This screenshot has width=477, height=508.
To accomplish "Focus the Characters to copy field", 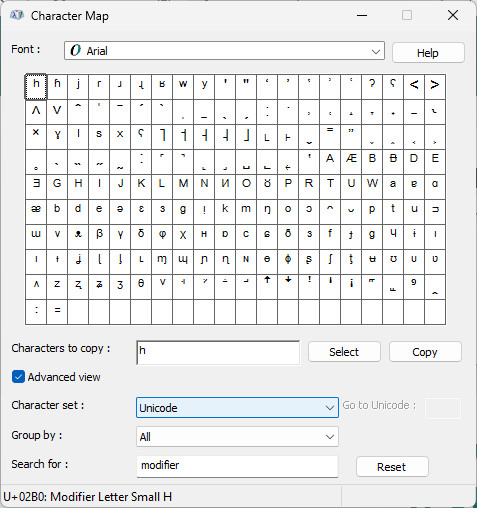I will [x=218, y=352].
